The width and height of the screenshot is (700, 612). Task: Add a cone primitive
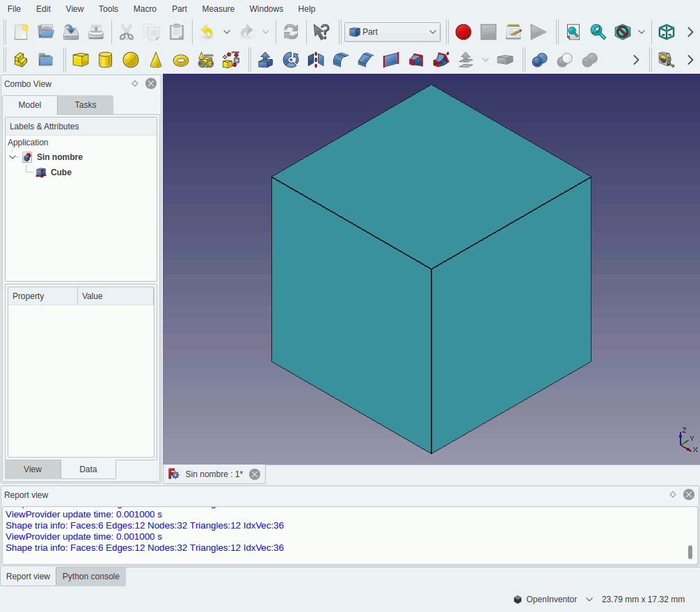click(x=156, y=60)
